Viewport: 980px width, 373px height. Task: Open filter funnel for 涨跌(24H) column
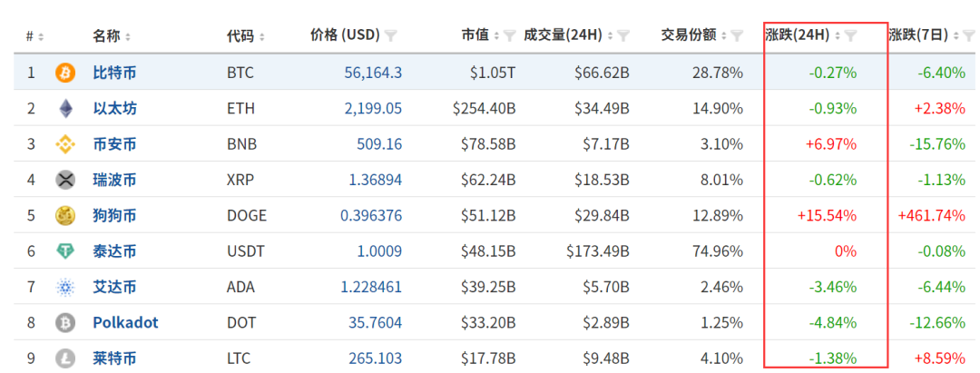click(x=850, y=35)
